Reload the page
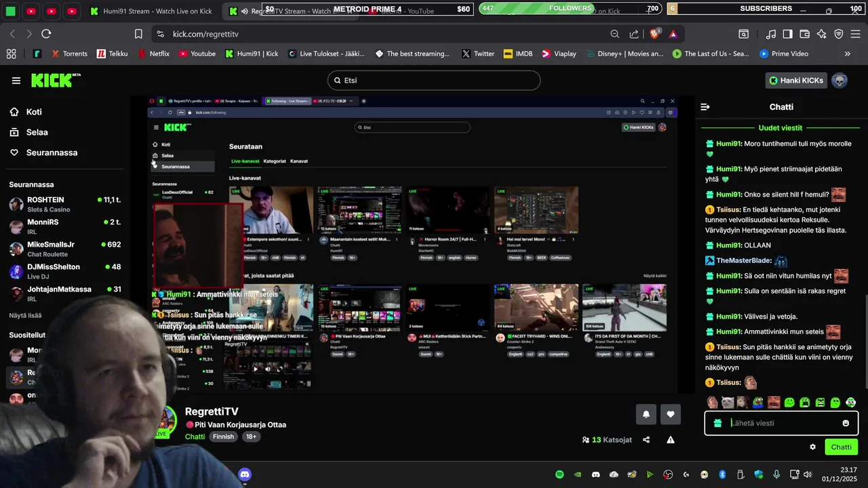The image size is (868, 488). 46,34
